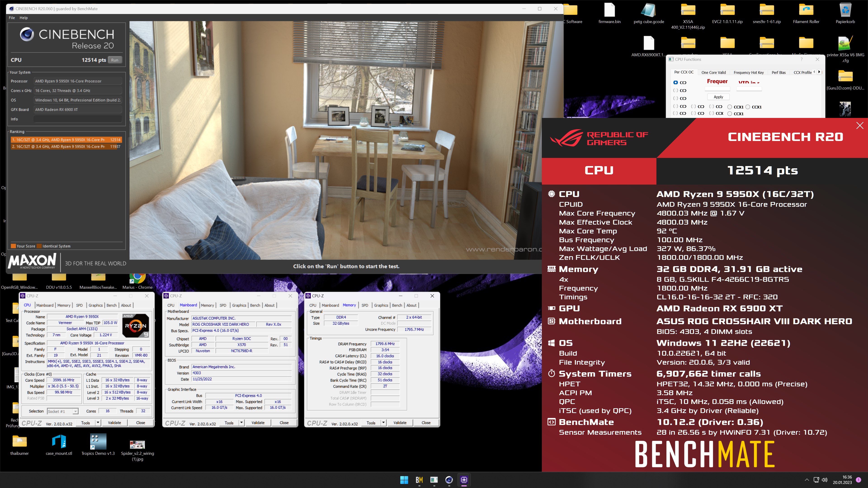868x488 pixels.
Task: Open Tools dropdown arrow in CPU-Z Memory window
Action: (383, 423)
